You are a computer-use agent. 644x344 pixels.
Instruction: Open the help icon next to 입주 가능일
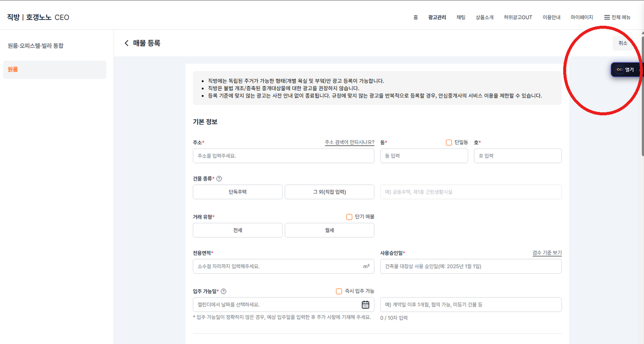pyautogui.click(x=223, y=291)
